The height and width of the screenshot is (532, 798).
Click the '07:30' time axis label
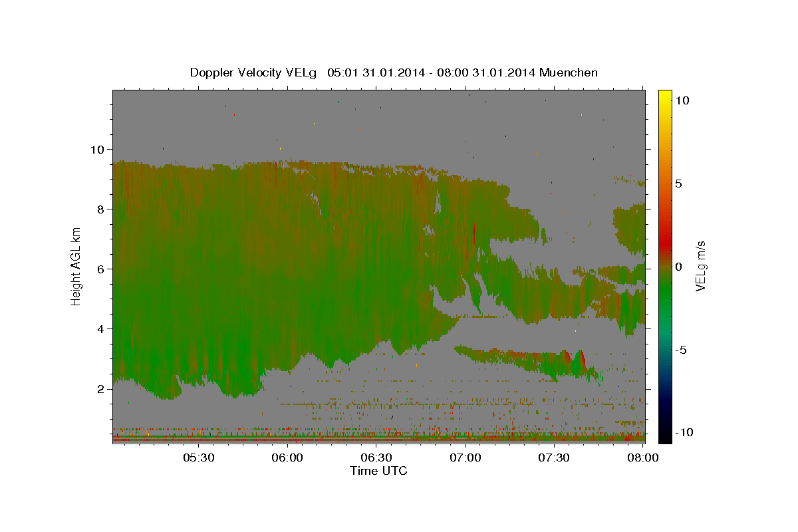tap(554, 458)
